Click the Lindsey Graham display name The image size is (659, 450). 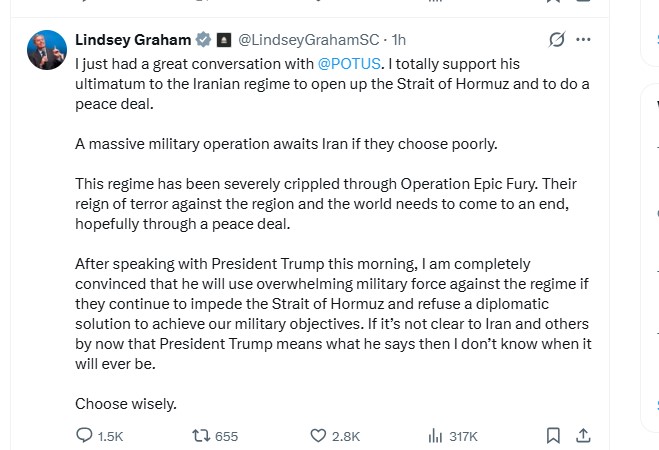pyautogui.click(x=133, y=40)
